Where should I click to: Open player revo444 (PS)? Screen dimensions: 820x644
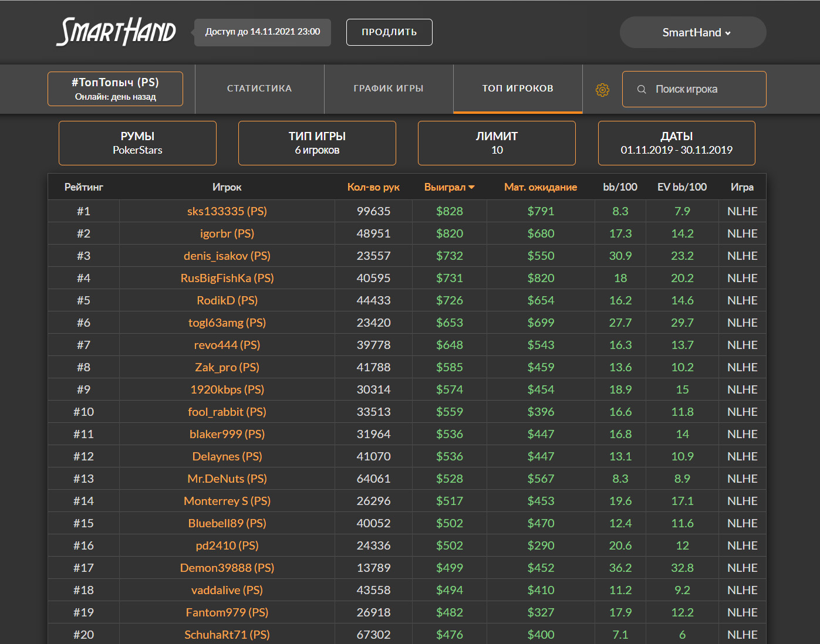[227, 345]
